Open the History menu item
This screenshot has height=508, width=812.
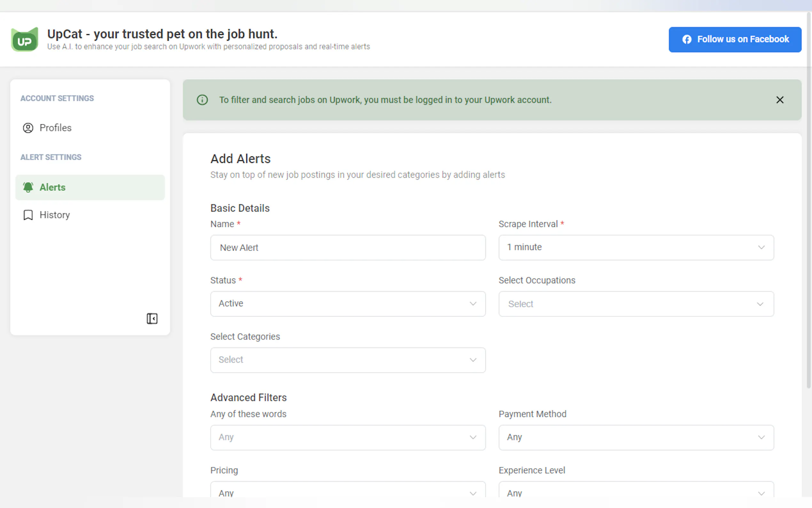click(55, 215)
